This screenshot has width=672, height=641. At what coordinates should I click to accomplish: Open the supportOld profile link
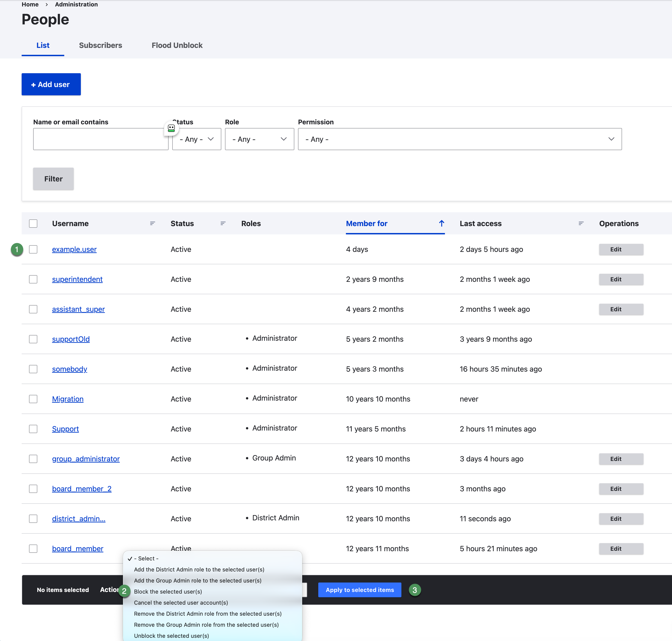[x=71, y=339]
